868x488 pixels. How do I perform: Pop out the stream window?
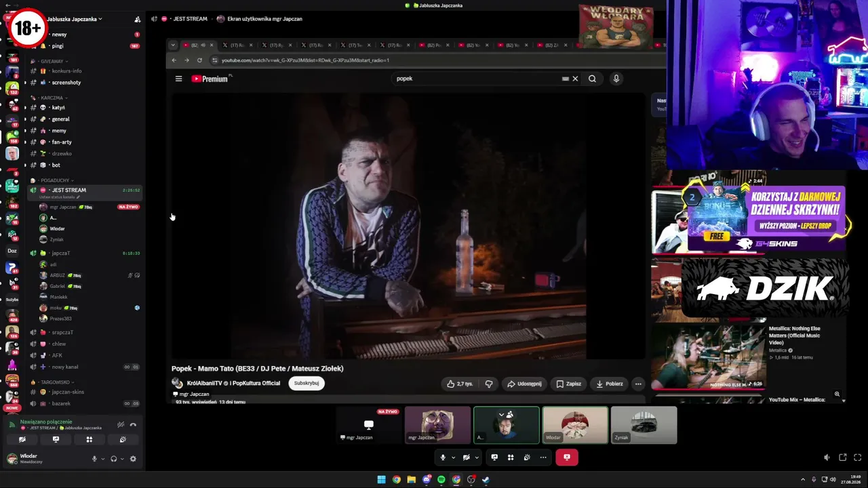pyautogui.click(x=843, y=457)
